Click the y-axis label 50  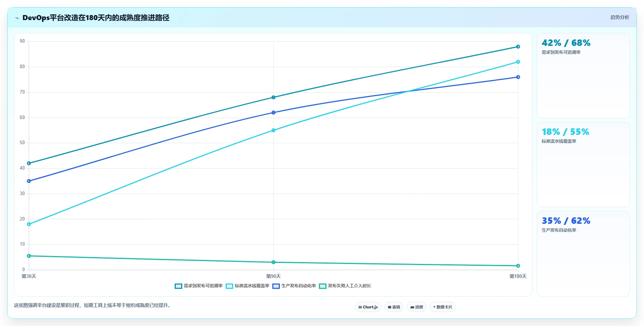click(22, 143)
